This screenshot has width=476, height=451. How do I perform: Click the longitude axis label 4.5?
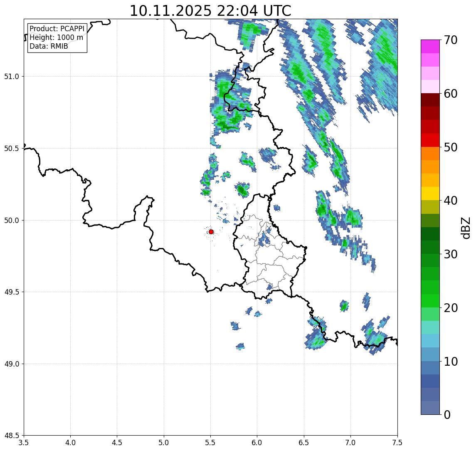pos(117,443)
